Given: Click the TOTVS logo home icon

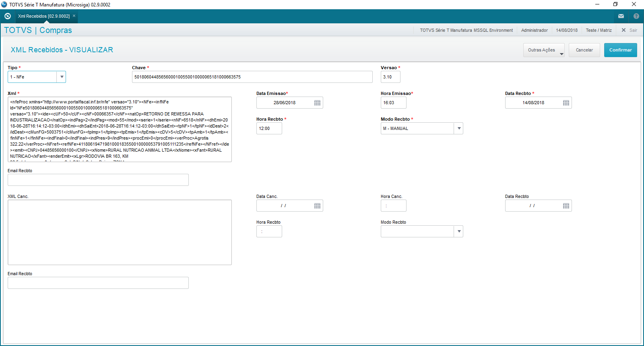Looking at the screenshot, I should tap(7, 16).
